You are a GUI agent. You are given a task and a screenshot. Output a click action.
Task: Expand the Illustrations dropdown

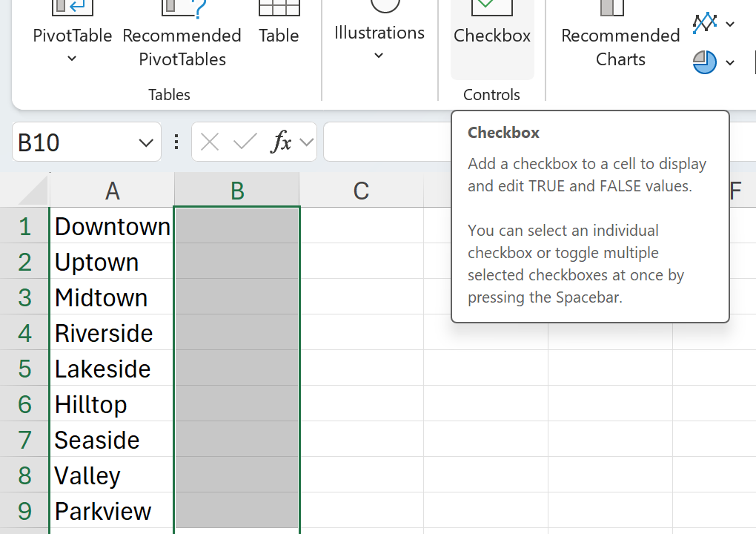(379, 56)
